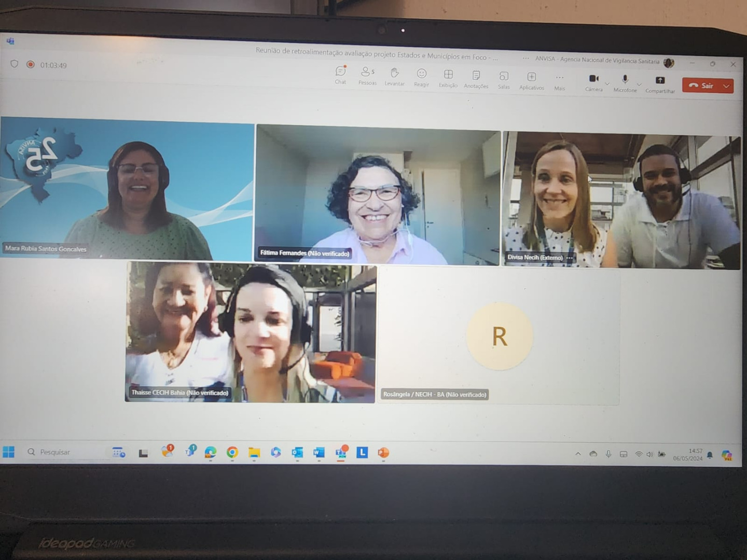Open the Windows Start menu
Viewport: 747px width, 560px height.
point(9,452)
